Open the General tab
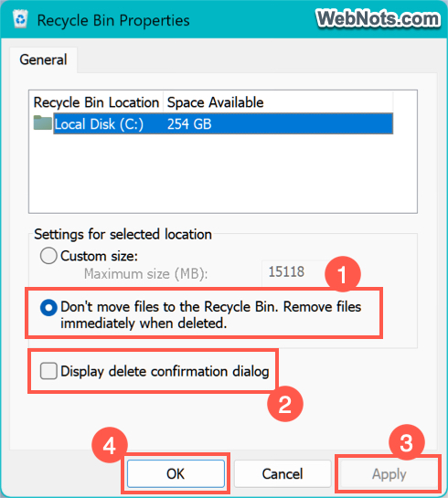The width and height of the screenshot is (448, 498). point(43,59)
